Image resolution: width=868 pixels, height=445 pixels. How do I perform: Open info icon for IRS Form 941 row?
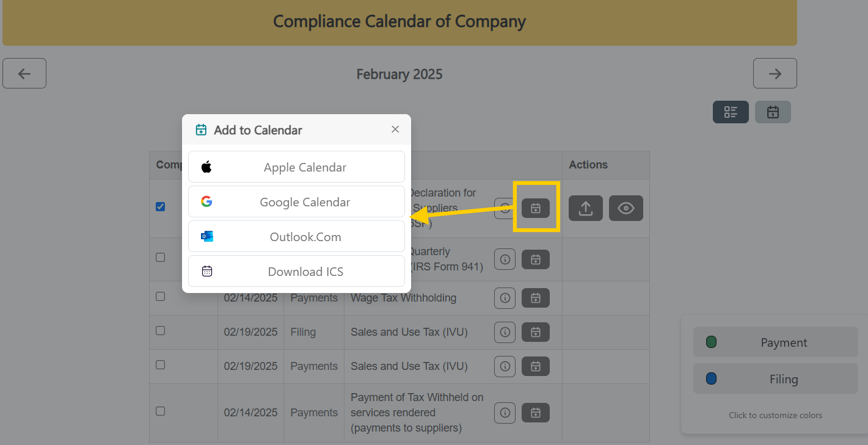[505, 259]
